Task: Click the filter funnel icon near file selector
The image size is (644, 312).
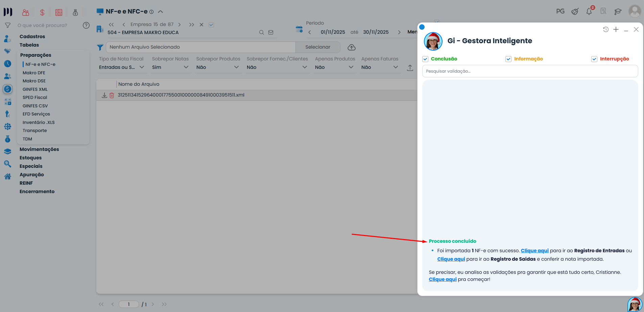Action: (100, 47)
